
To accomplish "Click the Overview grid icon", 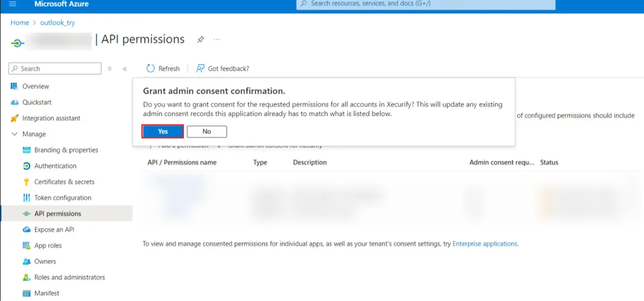I will pyautogui.click(x=14, y=86).
